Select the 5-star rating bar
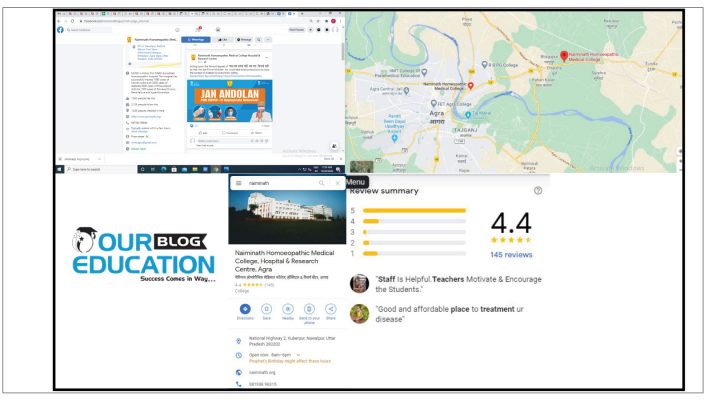This screenshot has width=704, height=400. (x=414, y=210)
